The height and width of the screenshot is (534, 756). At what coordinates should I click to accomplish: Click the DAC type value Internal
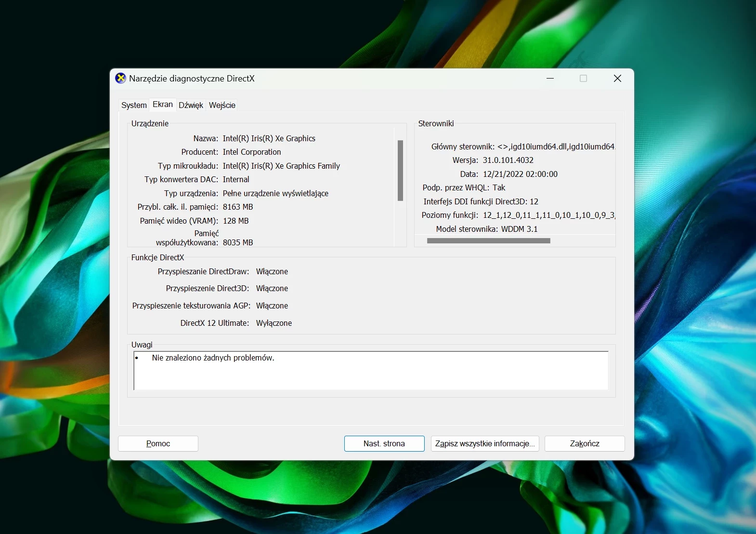pyautogui.click(x=236, y=179)
